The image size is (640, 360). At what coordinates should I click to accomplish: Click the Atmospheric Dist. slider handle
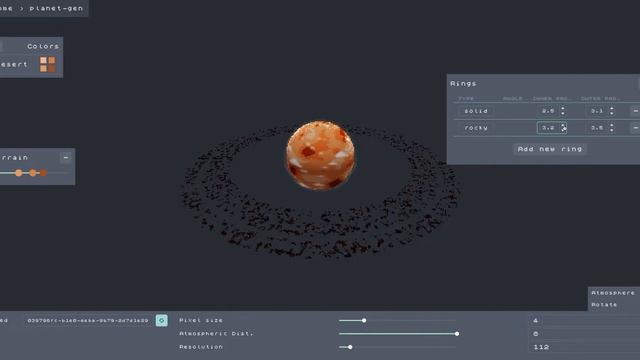point(457,334)
